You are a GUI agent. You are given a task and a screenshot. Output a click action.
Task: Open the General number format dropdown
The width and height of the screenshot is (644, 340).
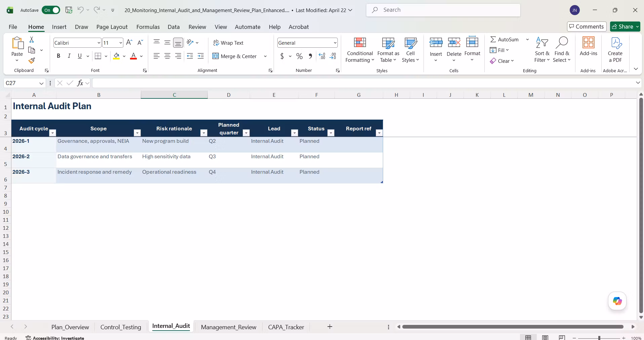tap(335, 43)
